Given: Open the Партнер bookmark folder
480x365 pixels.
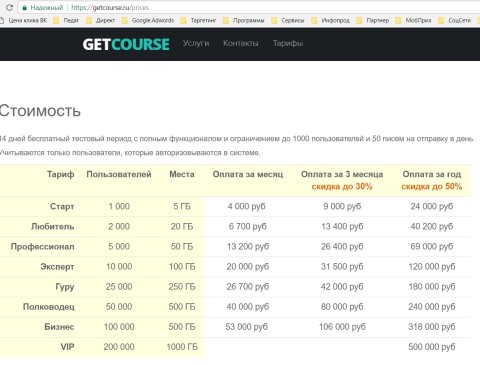Looking at the screenshot, I should pyautogui.click(x=373, y=20).
